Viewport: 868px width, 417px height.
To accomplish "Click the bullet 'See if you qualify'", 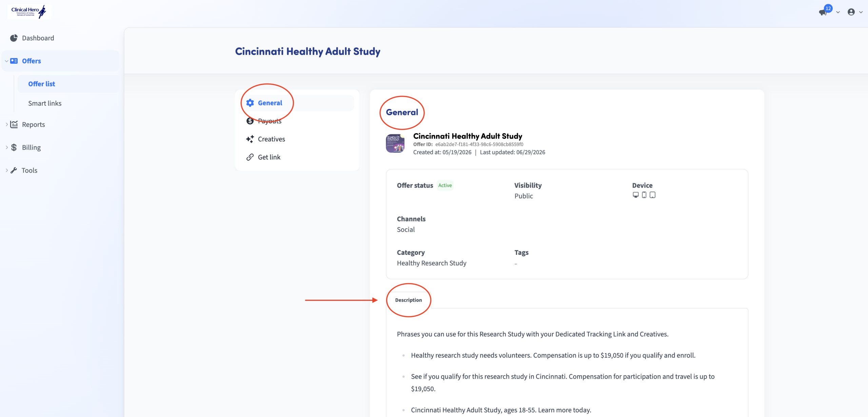I will pyautogui.click(x=563, y=382).
